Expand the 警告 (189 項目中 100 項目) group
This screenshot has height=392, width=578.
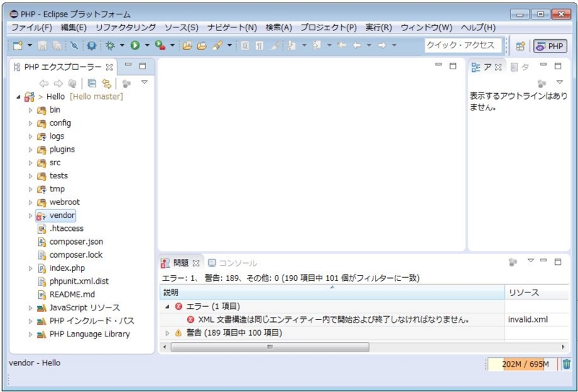tap(168, 333)
